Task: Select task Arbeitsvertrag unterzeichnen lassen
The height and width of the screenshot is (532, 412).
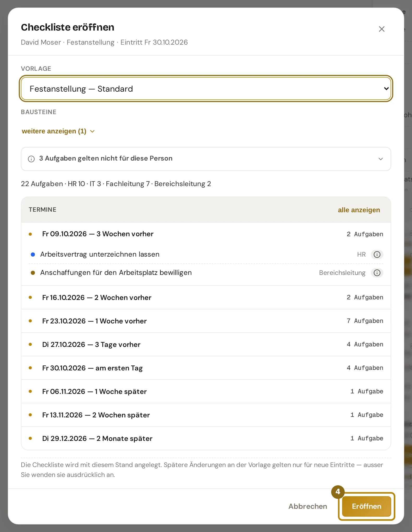Action: [206, 255]
